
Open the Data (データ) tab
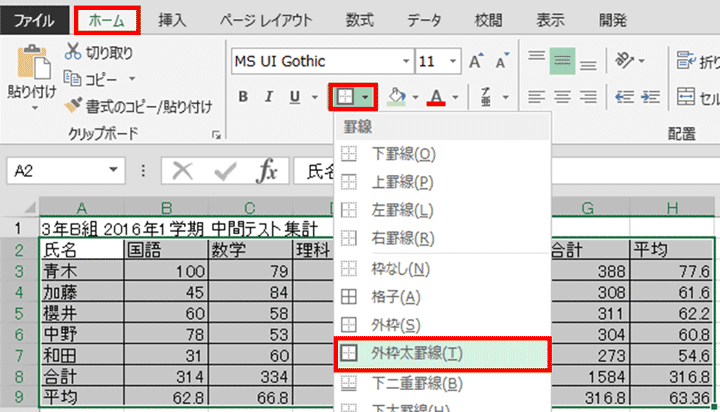pyautogui.click(x=424, y=20)
